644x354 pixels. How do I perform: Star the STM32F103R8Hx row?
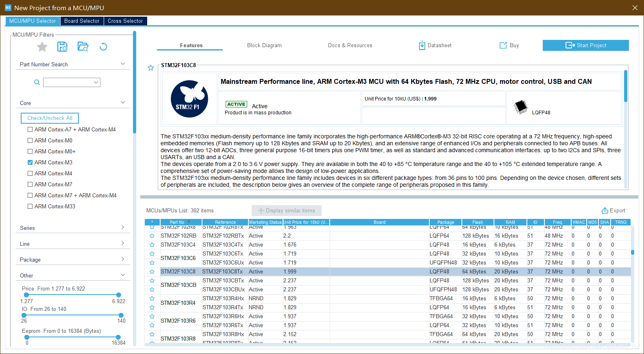point(152,334)
